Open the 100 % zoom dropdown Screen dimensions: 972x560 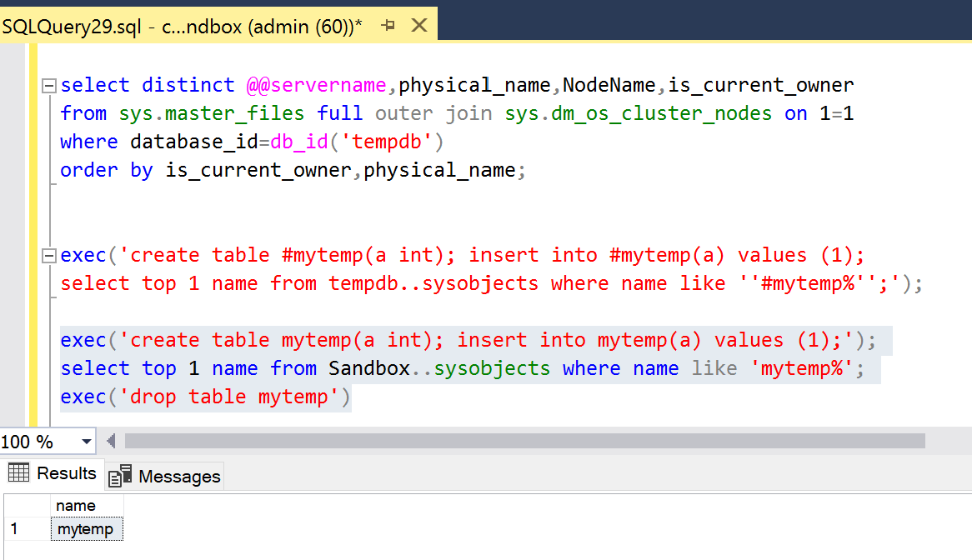coord(86,442)
